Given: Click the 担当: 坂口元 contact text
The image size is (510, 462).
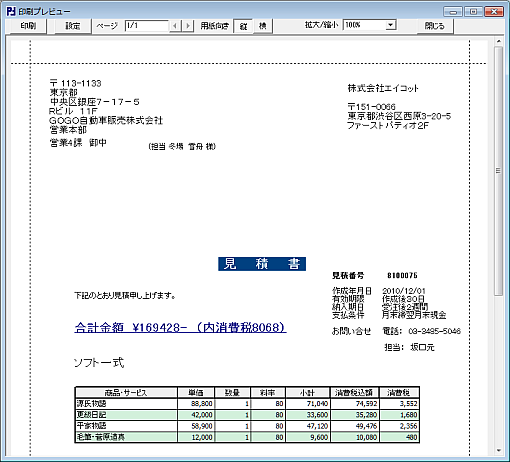Looking at the screenshot, I should click(x=409, y=347).
